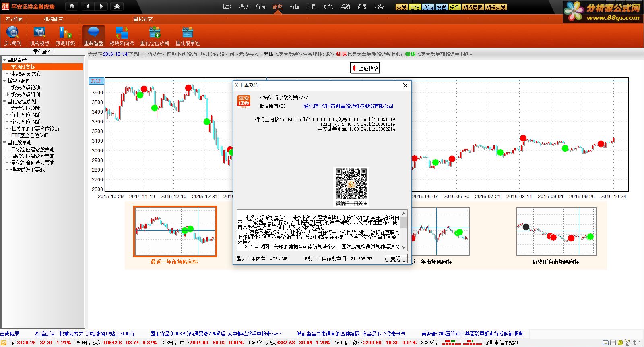
Task: Click the 交流 shortcut button
Action: [x=428, y=7]
